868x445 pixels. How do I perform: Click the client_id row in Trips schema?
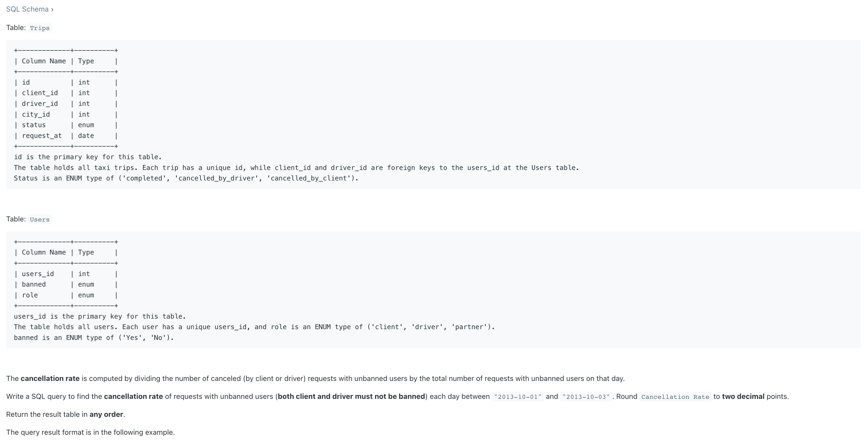click(66, 93)
